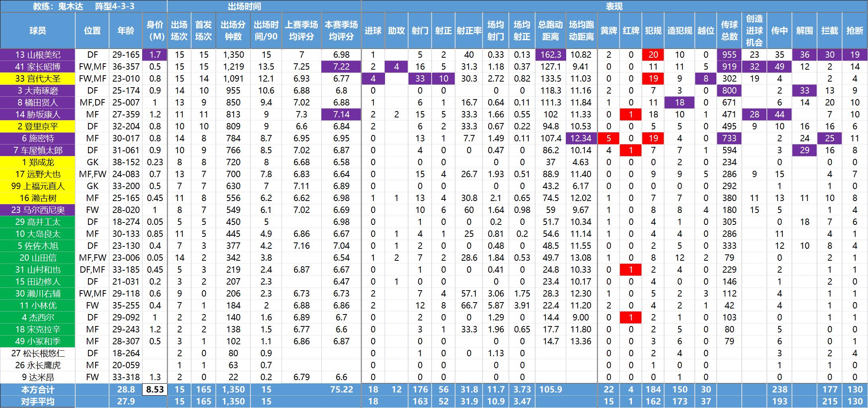This screenshot has width=868, height=408.
Task: Select player 20 山田信
Action: pos(38,258)
